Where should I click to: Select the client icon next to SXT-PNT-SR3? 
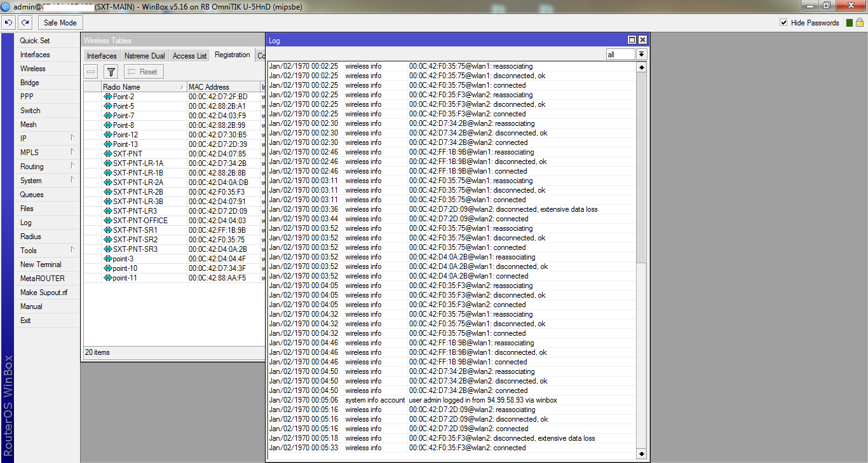[107, 249]
